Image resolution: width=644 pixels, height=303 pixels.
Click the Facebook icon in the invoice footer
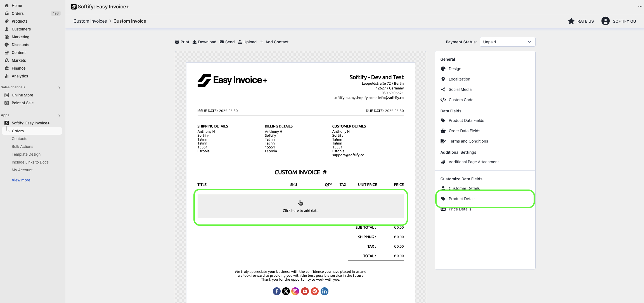click(x=276, y=291)
